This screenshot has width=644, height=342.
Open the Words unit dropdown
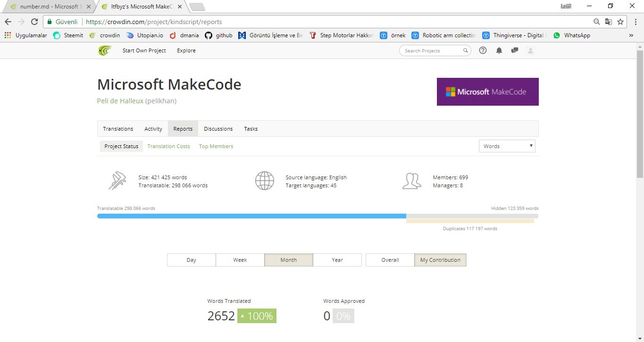tap(507, 146)
